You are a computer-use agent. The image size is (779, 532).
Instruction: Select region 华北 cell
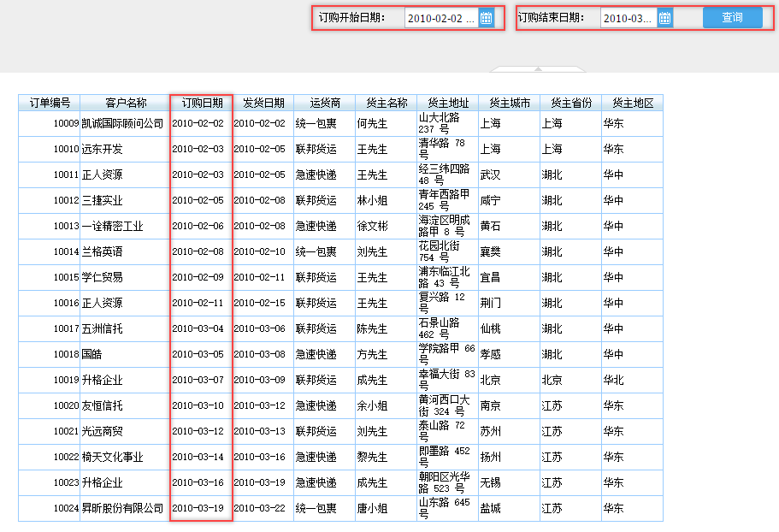633,380
